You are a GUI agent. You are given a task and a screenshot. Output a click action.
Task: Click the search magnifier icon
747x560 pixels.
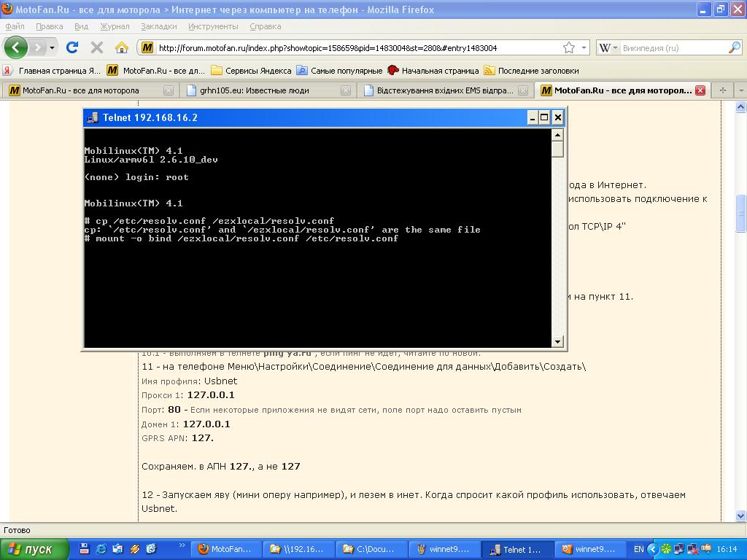coord(735,47)
